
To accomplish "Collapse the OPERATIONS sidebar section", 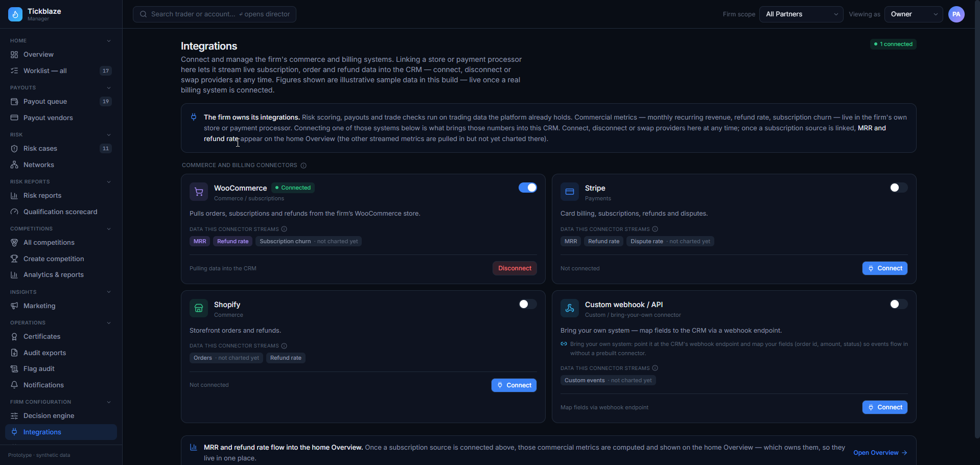I will point(109,323).
